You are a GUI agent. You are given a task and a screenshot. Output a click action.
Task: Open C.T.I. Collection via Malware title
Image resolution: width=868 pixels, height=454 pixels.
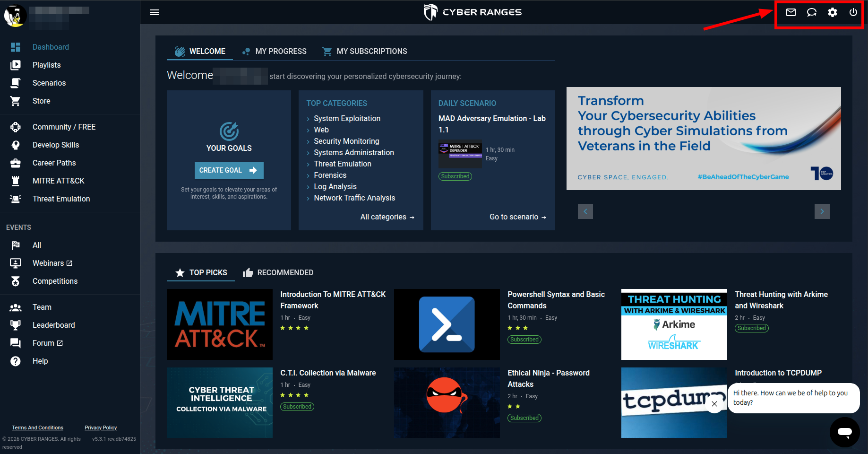click(328, 373)
